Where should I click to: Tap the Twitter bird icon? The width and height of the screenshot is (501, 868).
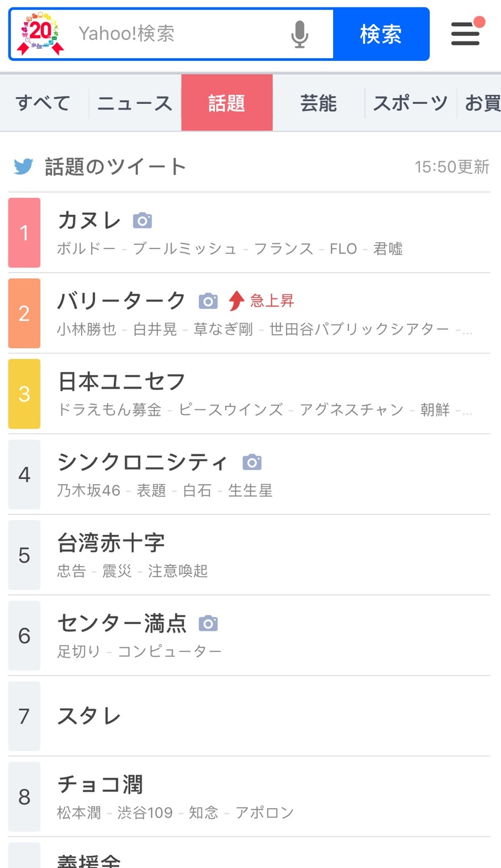point(24,166)
